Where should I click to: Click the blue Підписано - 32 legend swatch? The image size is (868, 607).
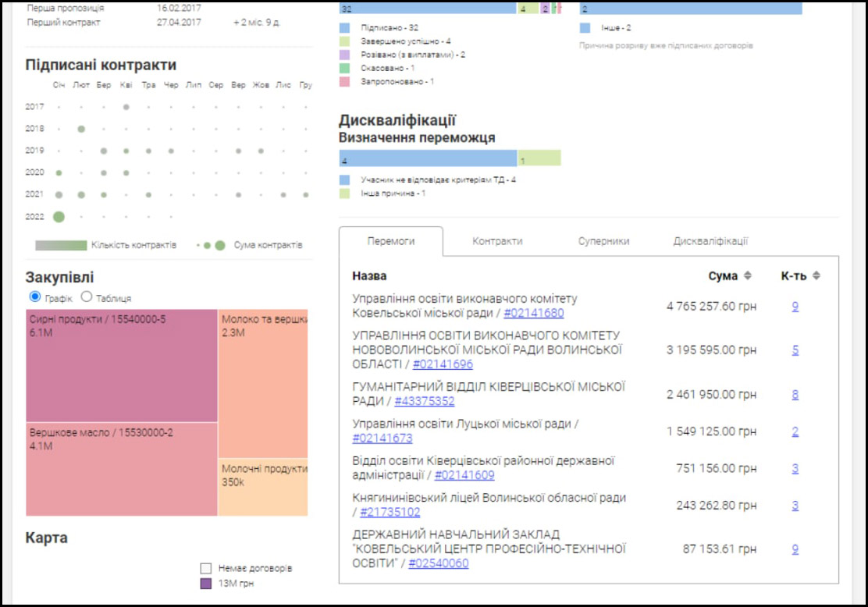(344, 27)
